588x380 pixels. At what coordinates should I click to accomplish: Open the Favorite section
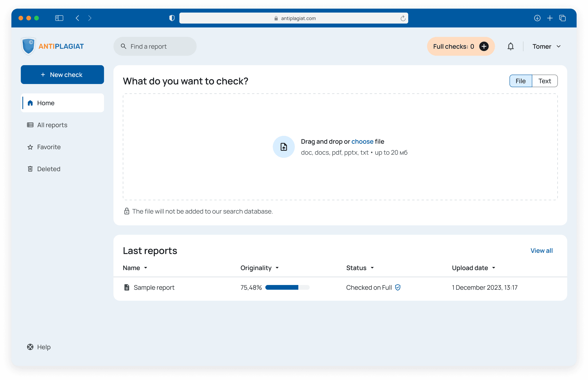pos(49,147)
